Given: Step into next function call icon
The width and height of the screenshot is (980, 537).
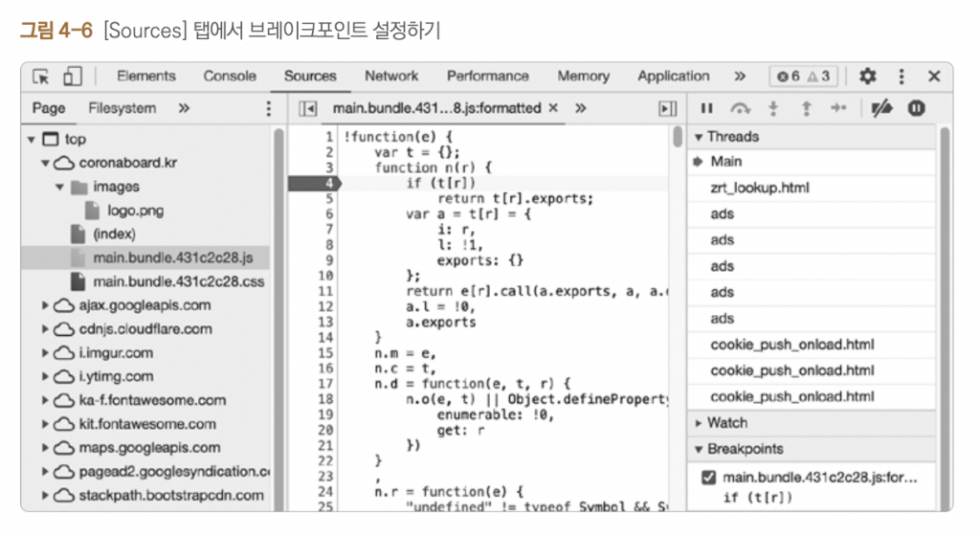Looking at the screenshot, I should (x=773, y=109).
